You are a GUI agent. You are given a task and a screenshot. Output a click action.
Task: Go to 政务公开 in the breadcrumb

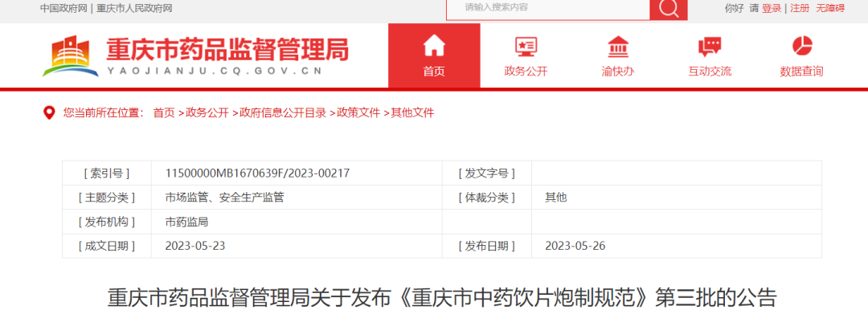pyautogui.click(x=207, y=112)
